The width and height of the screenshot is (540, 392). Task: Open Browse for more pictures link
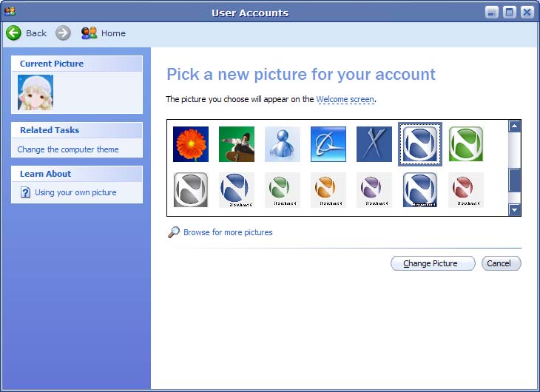(228, 232)
